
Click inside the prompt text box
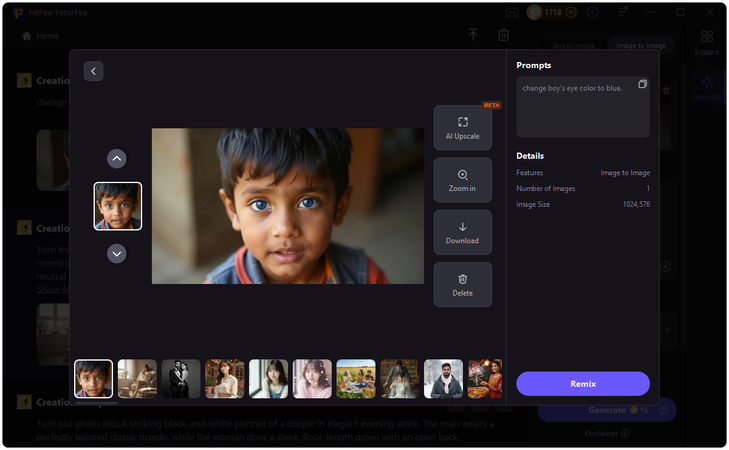point(578,110)
